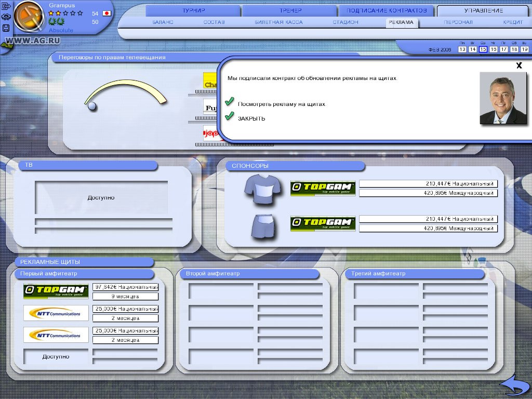Click the shorts sponsor icon

(x=263, y=227)
